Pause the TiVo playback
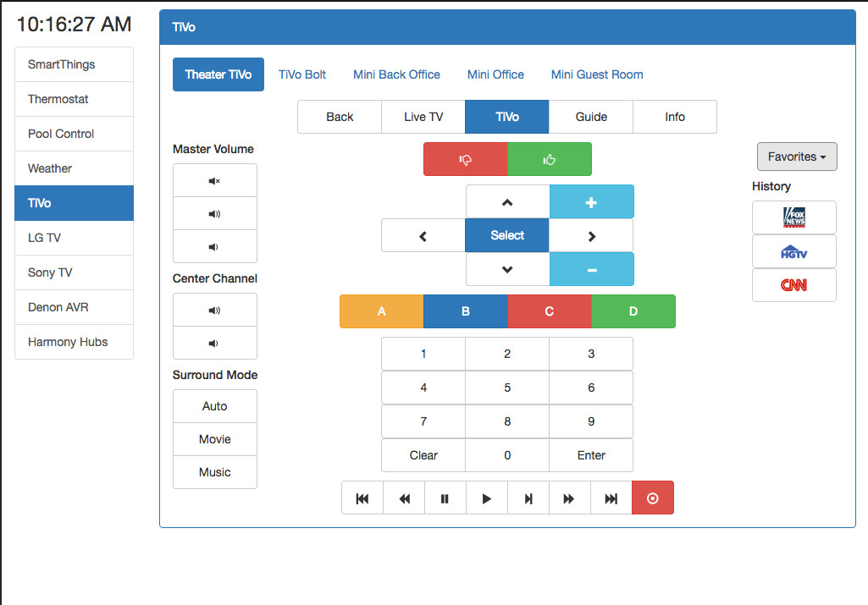 coord(445,498)
